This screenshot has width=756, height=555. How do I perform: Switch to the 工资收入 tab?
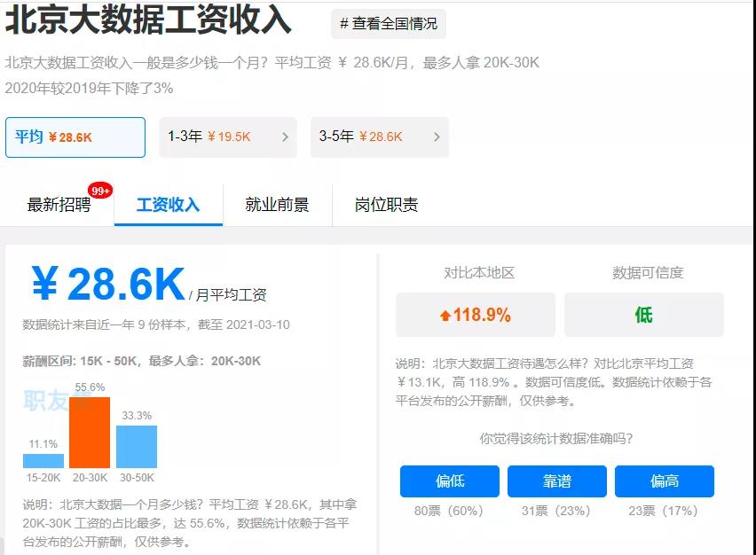pos(168,205)
